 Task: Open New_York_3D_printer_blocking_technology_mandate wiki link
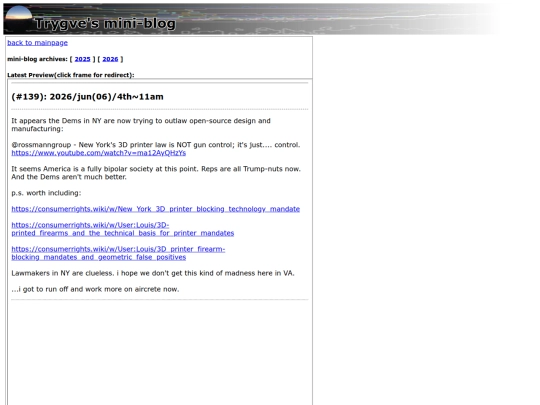156,209
